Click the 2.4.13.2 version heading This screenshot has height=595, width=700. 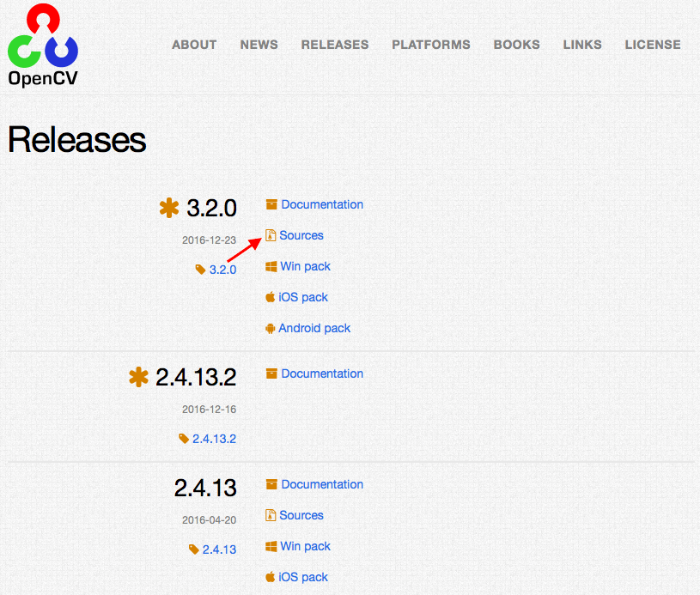(x=196, y=377)
